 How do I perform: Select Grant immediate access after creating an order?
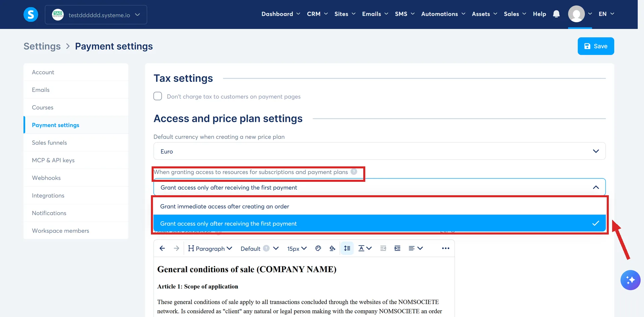pyautogui.click(x=379, y=206)
